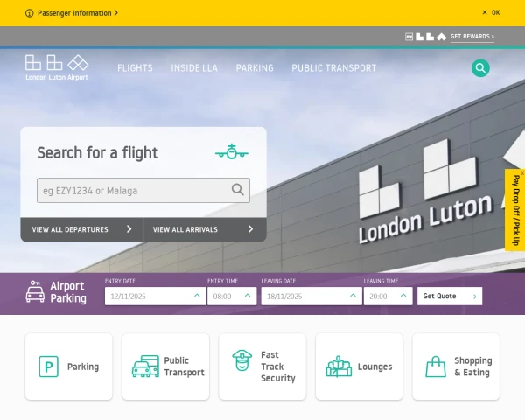Click the London Luton Airport logo
This screenshot has width=525, height=420.
coord(57,67)
